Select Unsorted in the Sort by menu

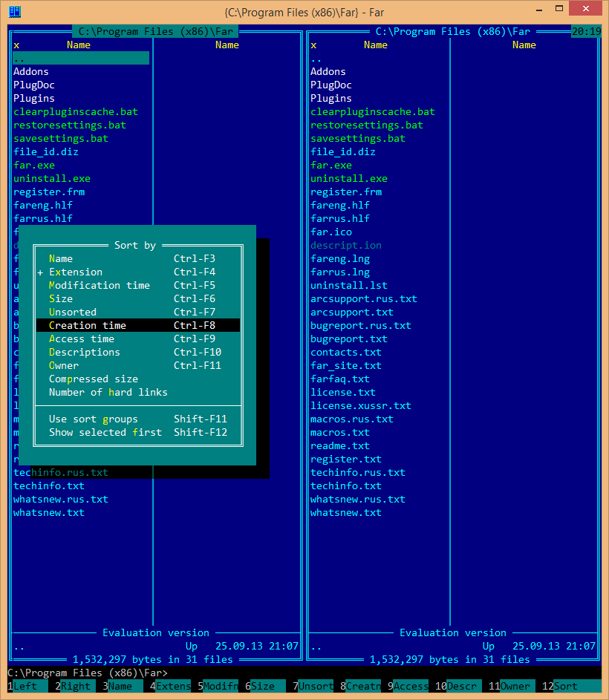click(138, 312)
